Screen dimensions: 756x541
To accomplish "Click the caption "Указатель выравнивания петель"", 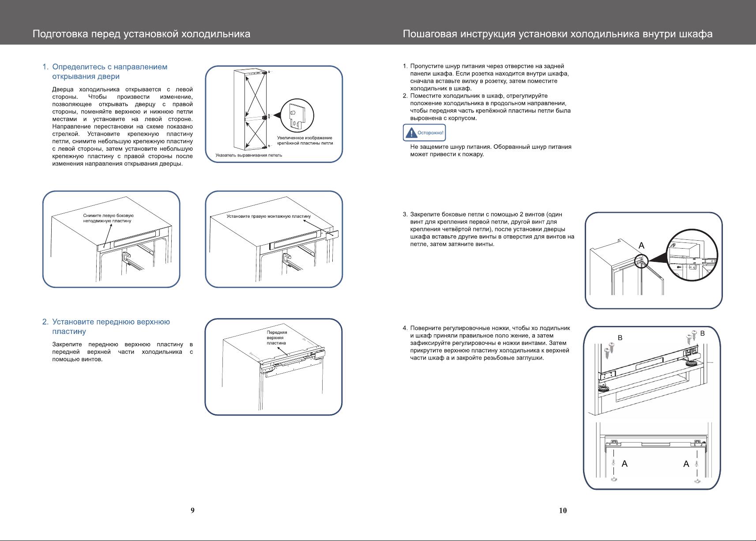I will (248, 155).
